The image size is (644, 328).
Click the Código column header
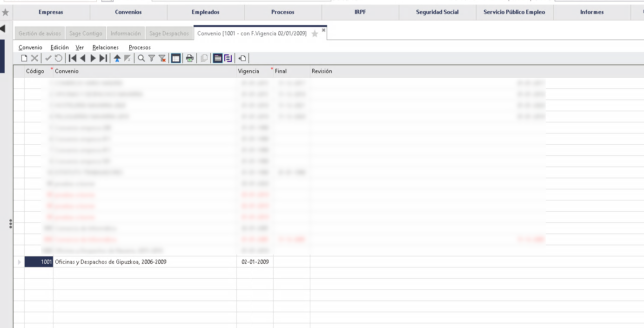(x=39, y=71)
